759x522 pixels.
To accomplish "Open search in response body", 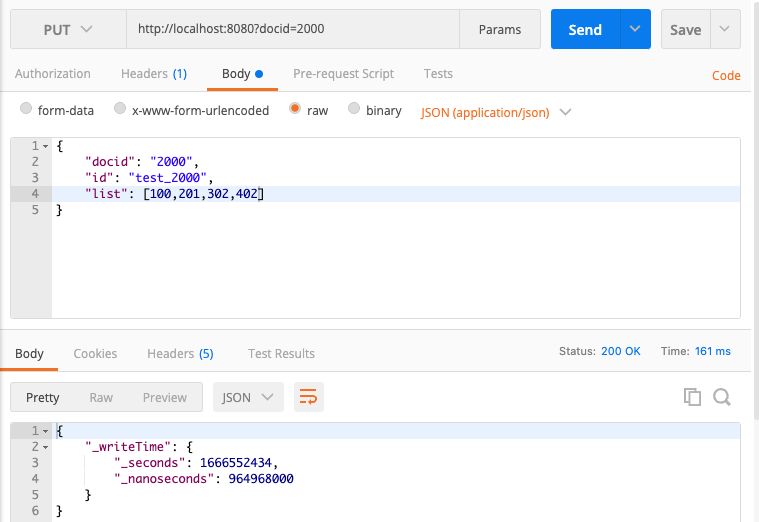I will point(722,397).
